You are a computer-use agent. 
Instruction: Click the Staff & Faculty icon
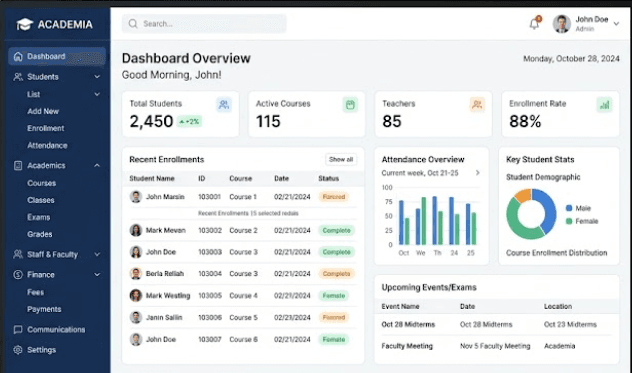click(x=18, y=254)
